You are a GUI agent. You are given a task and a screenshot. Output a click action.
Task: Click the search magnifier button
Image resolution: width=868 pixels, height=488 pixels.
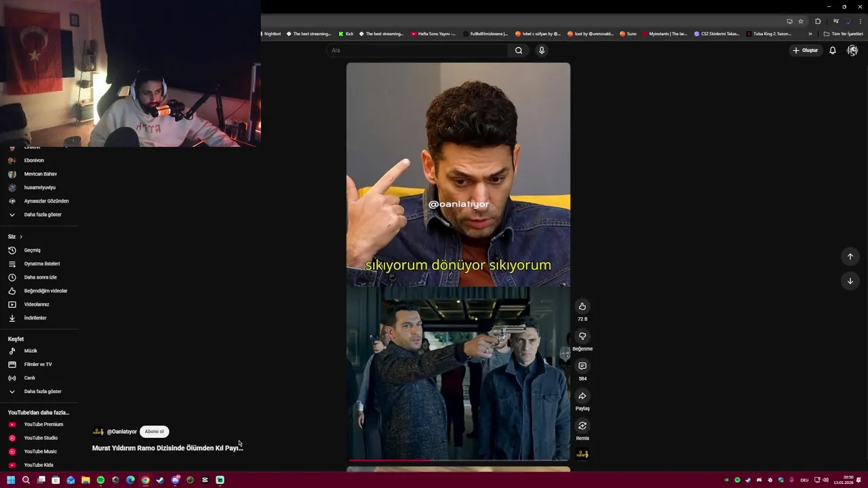[519, 50]
